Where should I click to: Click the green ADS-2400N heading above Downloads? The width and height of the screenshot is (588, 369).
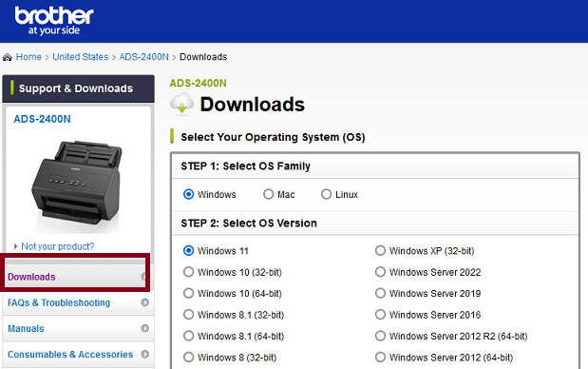tap(198, 83)
